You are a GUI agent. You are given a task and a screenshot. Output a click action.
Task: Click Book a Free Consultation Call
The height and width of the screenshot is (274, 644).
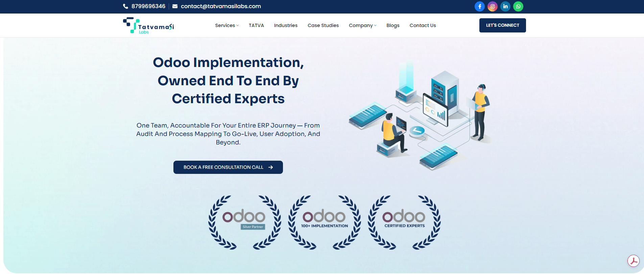228,167
